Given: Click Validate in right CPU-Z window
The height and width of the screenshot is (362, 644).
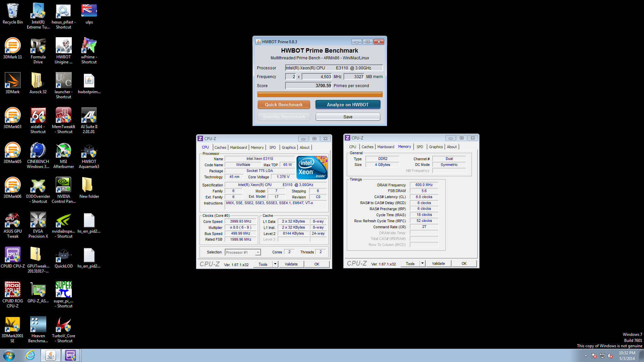Looking at the screenshot, I should [438, 263].
